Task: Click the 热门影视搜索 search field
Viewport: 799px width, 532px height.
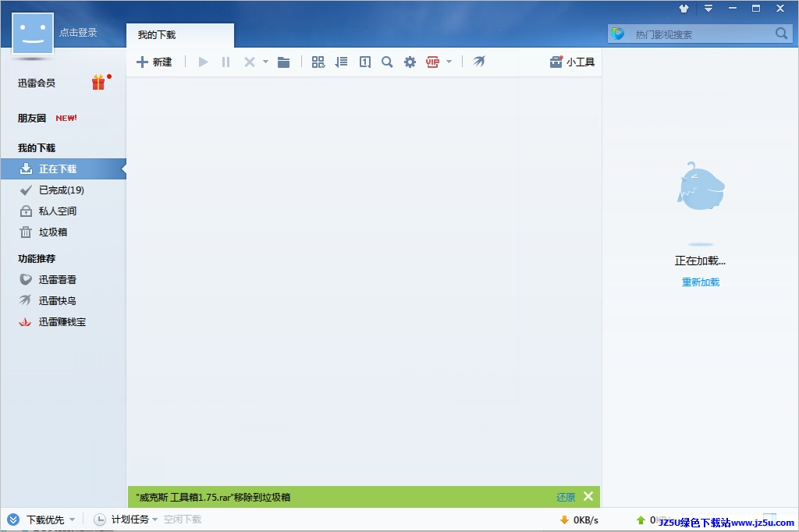Action: point(700,34)
